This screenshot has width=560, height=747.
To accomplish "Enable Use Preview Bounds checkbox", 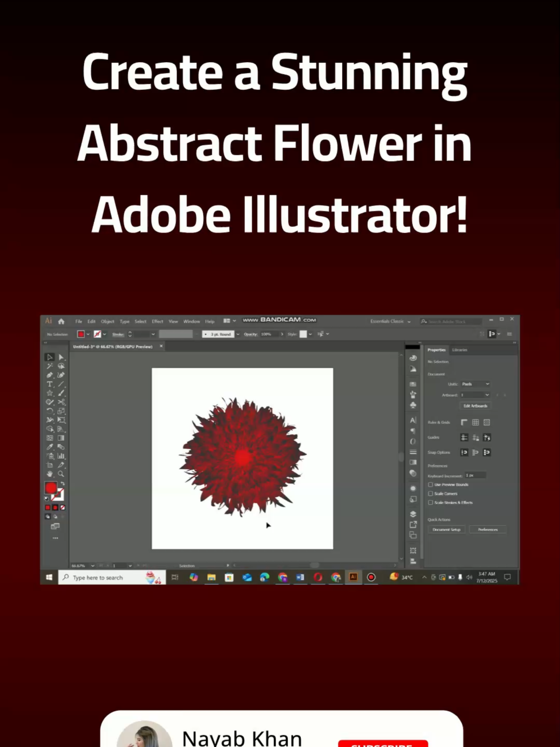I will pyautogui.click(x=430, y=484).
